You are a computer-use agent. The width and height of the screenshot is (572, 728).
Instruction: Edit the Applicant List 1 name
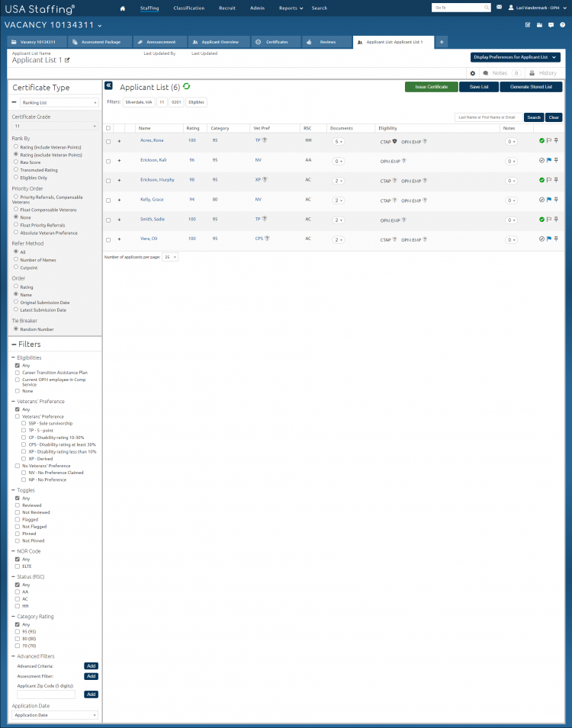[x=67, y=60]
